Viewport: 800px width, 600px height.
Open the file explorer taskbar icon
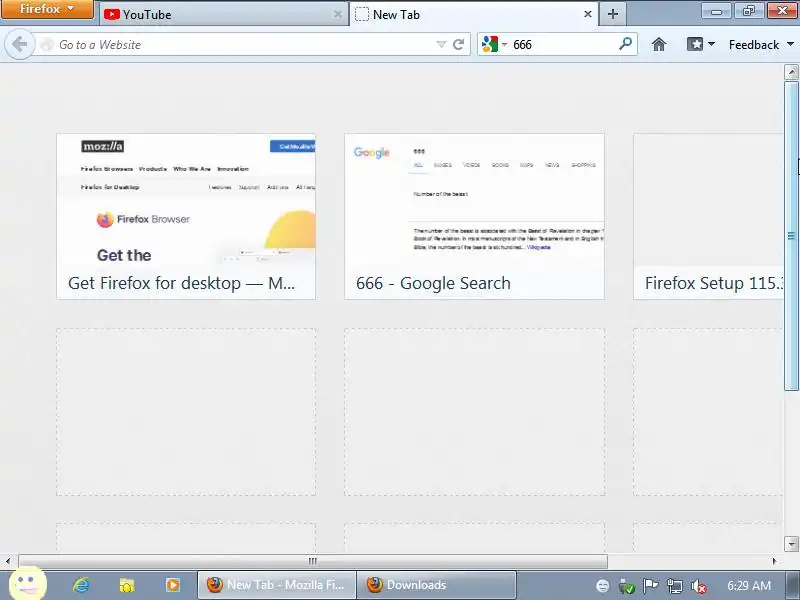[x=127, y=585]
